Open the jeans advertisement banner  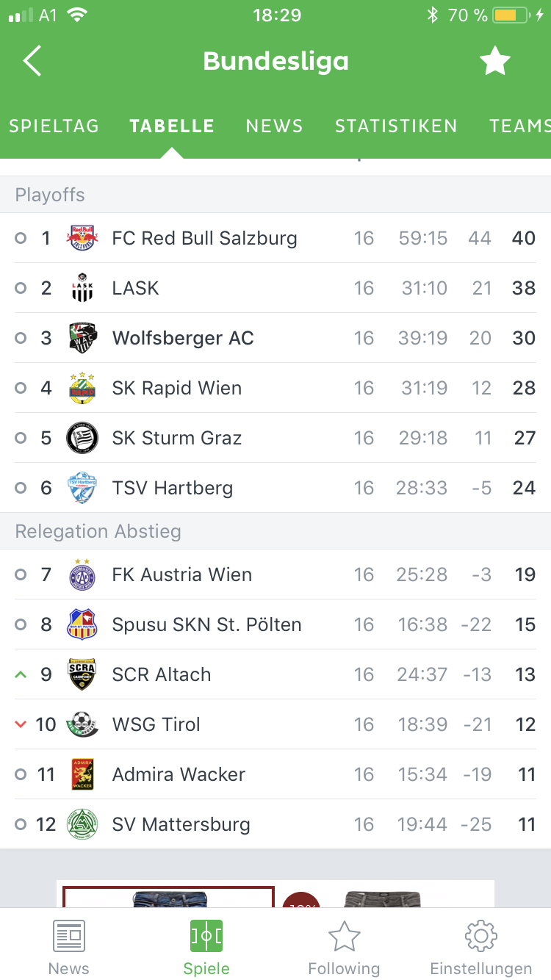tap(275, 893)
